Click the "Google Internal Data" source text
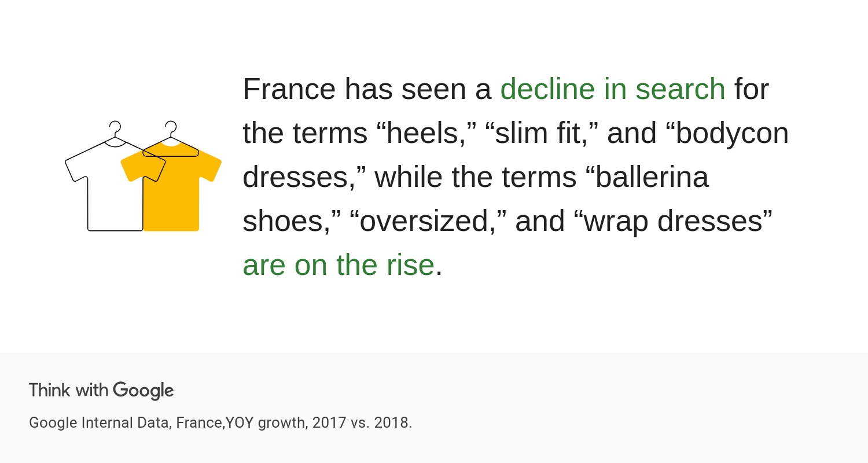Viewport: 868px width, 463px height. coord(100,422)
